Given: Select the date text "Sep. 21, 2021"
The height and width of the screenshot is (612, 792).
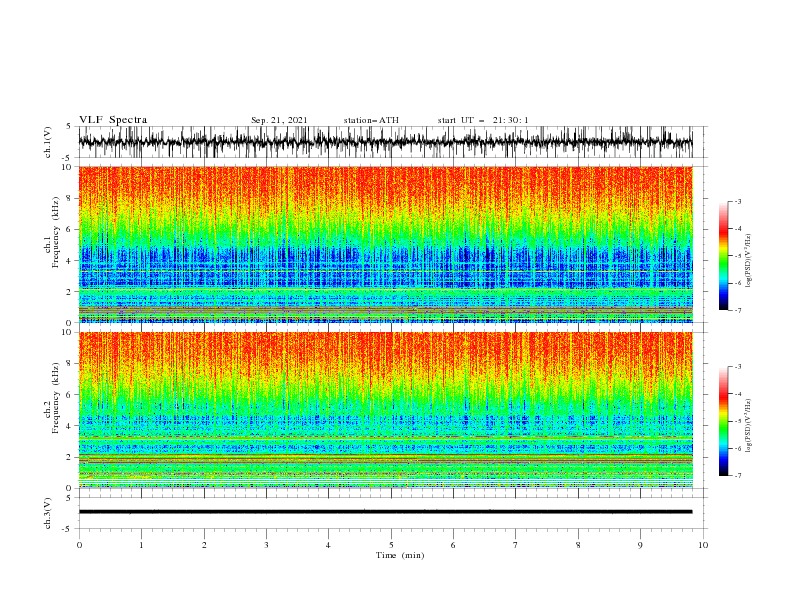Looking at the screenshot, I should coord(279,120).
